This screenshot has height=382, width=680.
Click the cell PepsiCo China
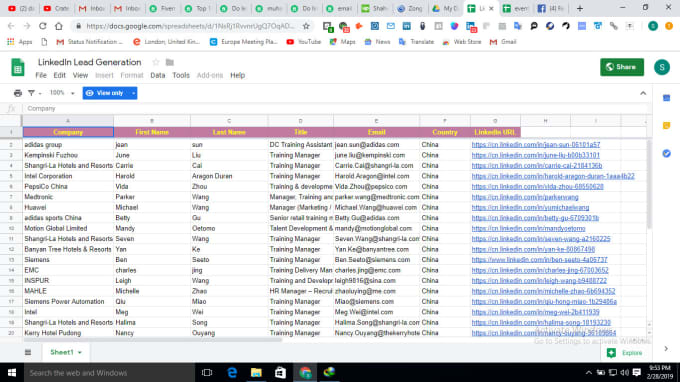point(68,186)
